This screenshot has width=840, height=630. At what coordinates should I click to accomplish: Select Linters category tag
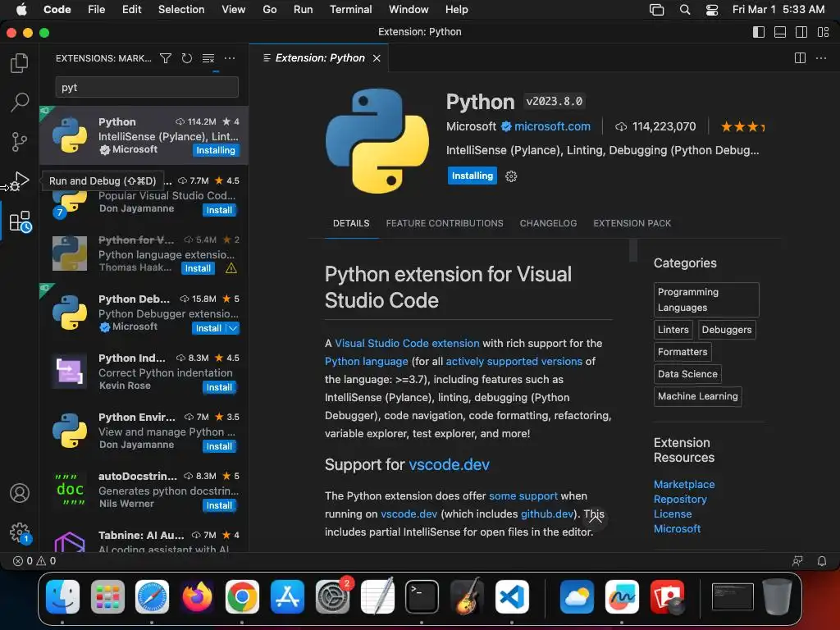(673, 330)
